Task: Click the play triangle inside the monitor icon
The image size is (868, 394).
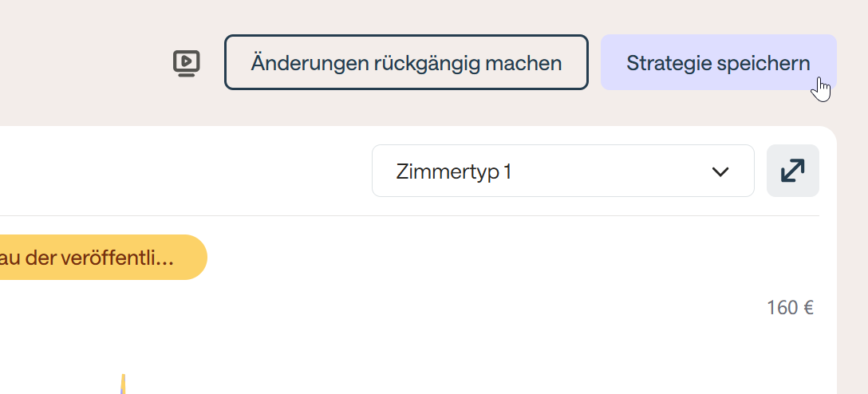Action: [187, 61]
